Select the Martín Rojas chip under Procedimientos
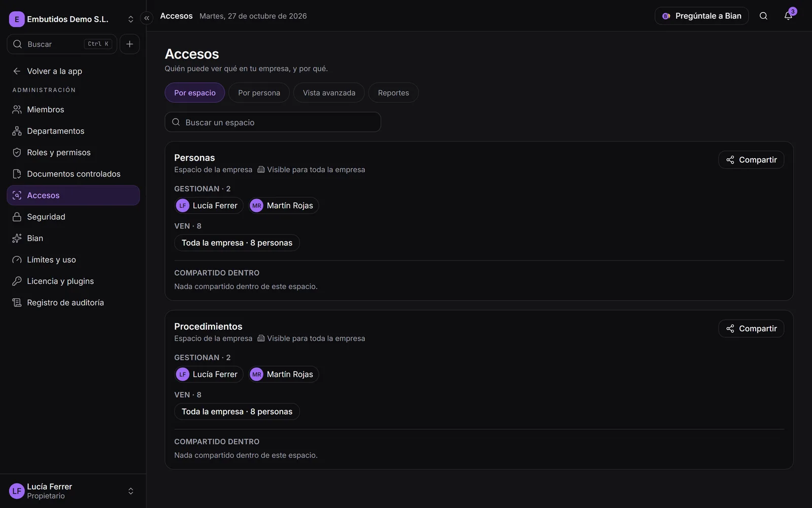 click(284, 374)
